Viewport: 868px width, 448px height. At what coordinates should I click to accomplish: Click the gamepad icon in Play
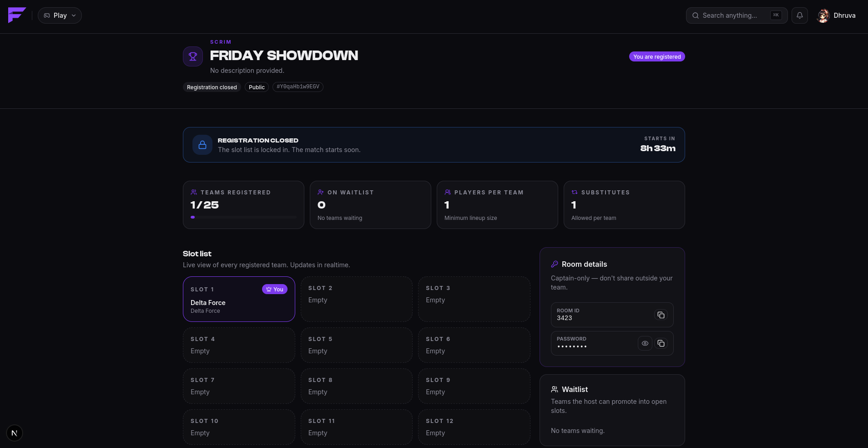click(47, 15)
